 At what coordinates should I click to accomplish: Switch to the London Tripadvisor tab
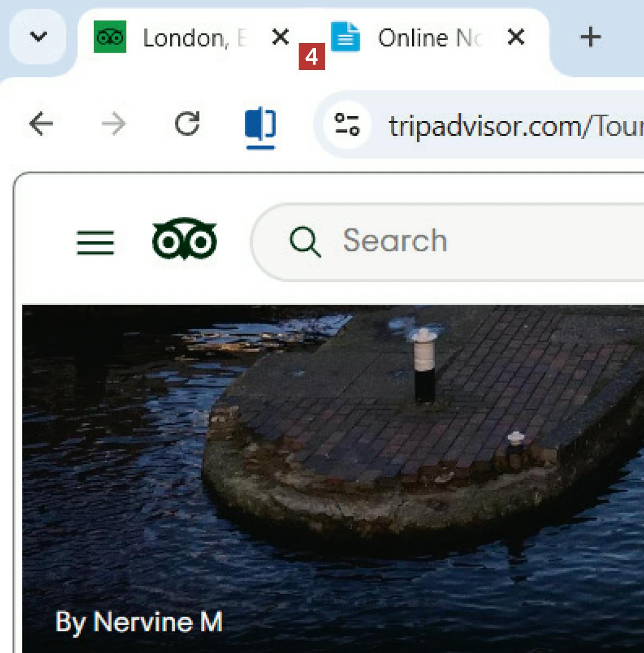pyautogui.click(x=193, y=38)
